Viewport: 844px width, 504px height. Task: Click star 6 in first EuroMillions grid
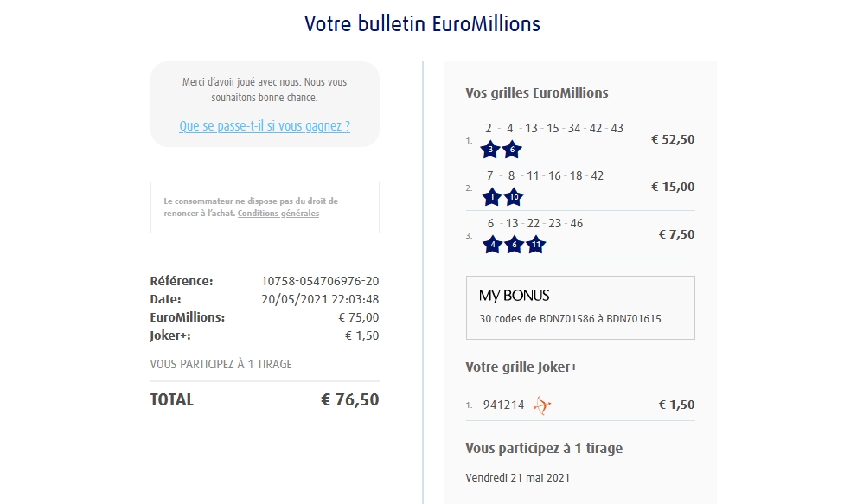coord(512,150)
